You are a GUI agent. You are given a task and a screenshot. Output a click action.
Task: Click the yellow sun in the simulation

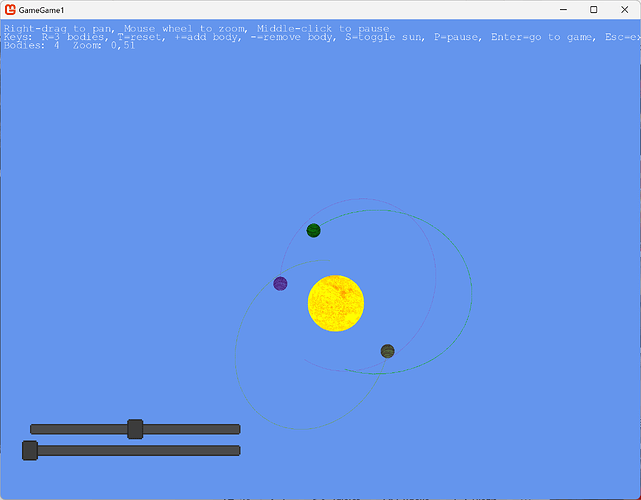(x=336, y=303)
